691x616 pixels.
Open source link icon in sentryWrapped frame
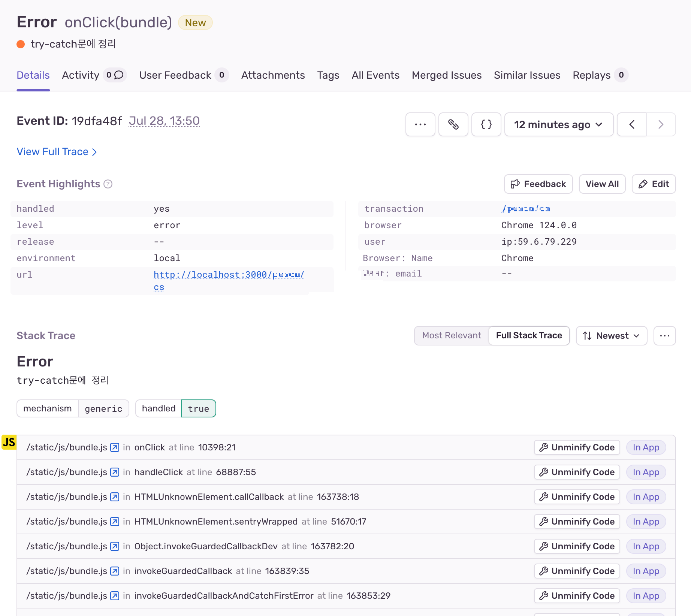(x=115, y=522)
